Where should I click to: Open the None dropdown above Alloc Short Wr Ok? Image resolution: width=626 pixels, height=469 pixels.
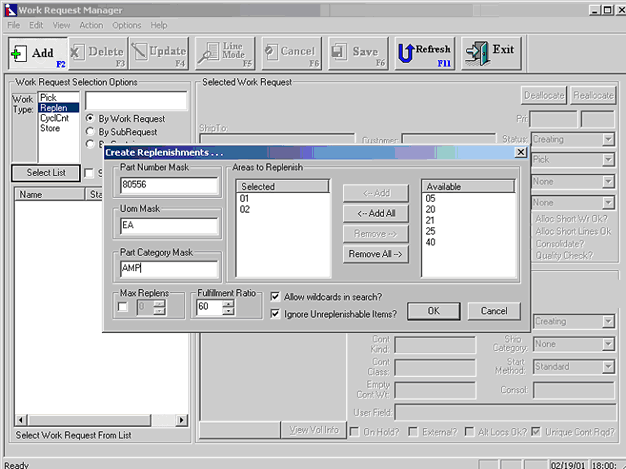coord(608,203)
